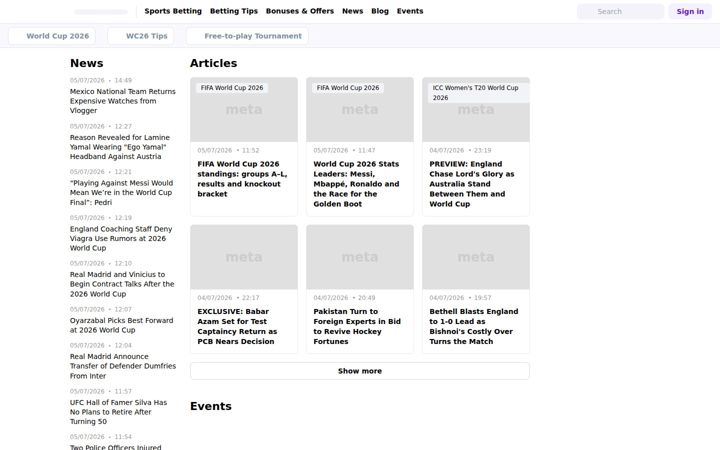Open the Betting Tips menu
Image resolution: width=720 pixels, height=450 pixels.
click(234, 11)
